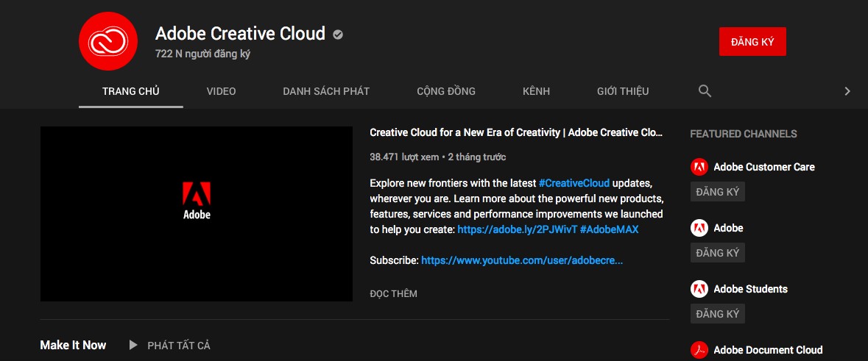Open the https://adobe.ly/2PJWivT link
The image size is (868, 361).
coord(517,229)
